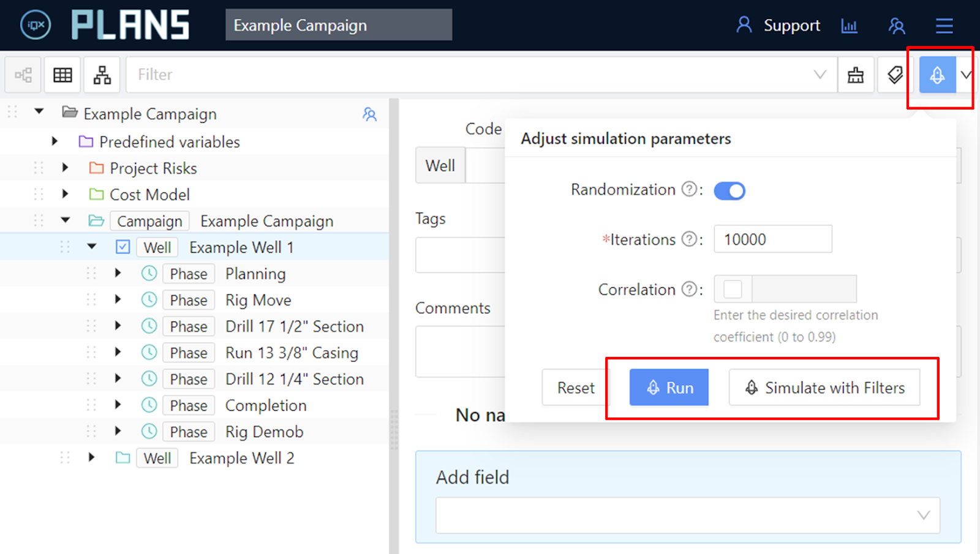
Task: Click the Run simulation button
Action: [x=669, y=387]
